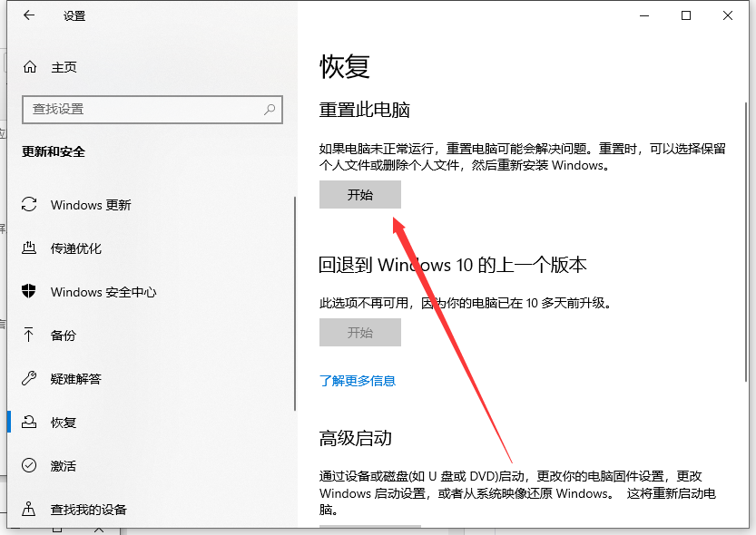
Task: Click the 更新和安全 category title
Action: pyautogui.click(x=54, y=151)
